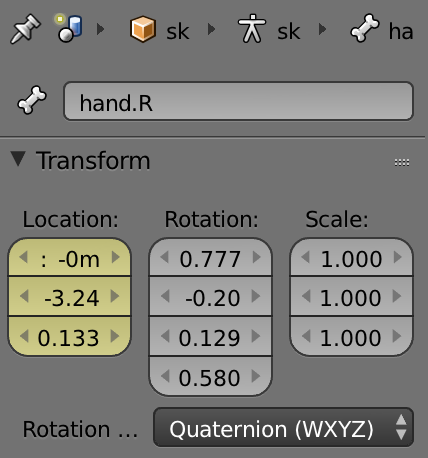Image resolution: width=428 pixels, height=458 pixels.
Task: Increase Location Y -3.24 right arrow
Action: (115, 296)
